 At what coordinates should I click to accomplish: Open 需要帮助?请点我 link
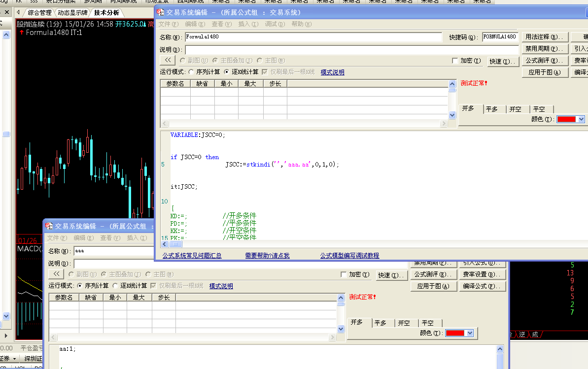click(267, 255)
